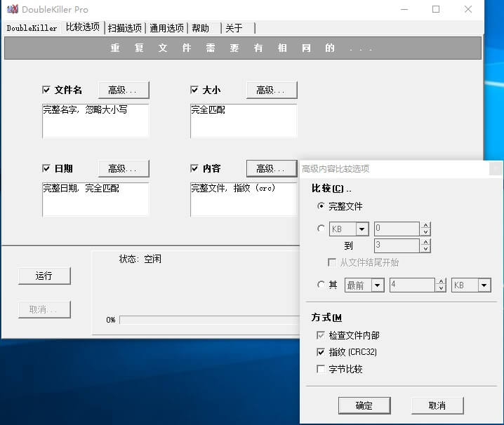
Task: Toggle 检查文件内部 checkbox
Action: 321,335
